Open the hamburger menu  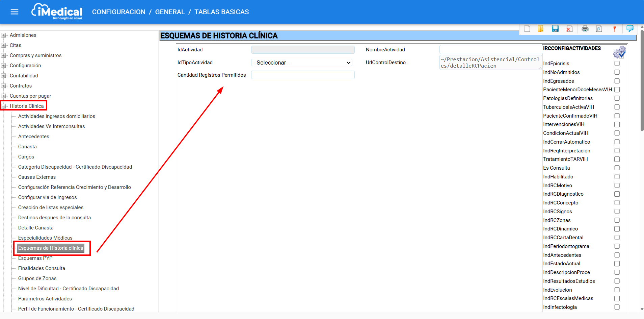pyautogui.click(x=15, y=12)
